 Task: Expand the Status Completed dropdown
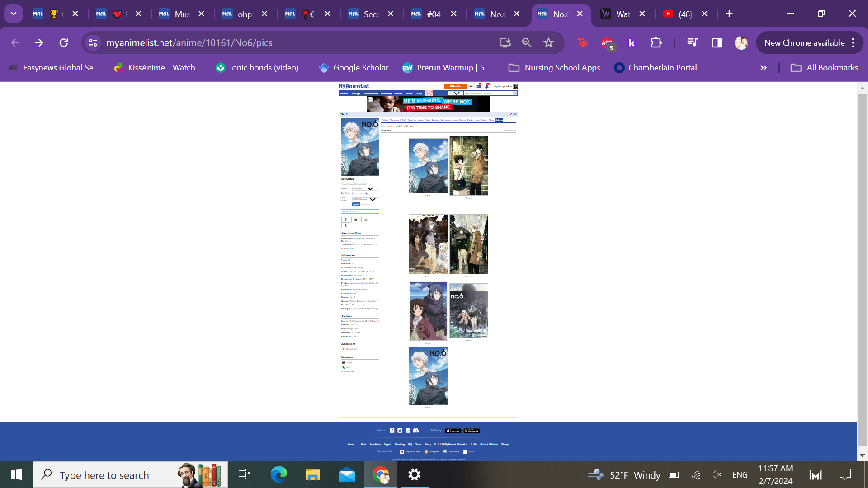click(364, 188)
